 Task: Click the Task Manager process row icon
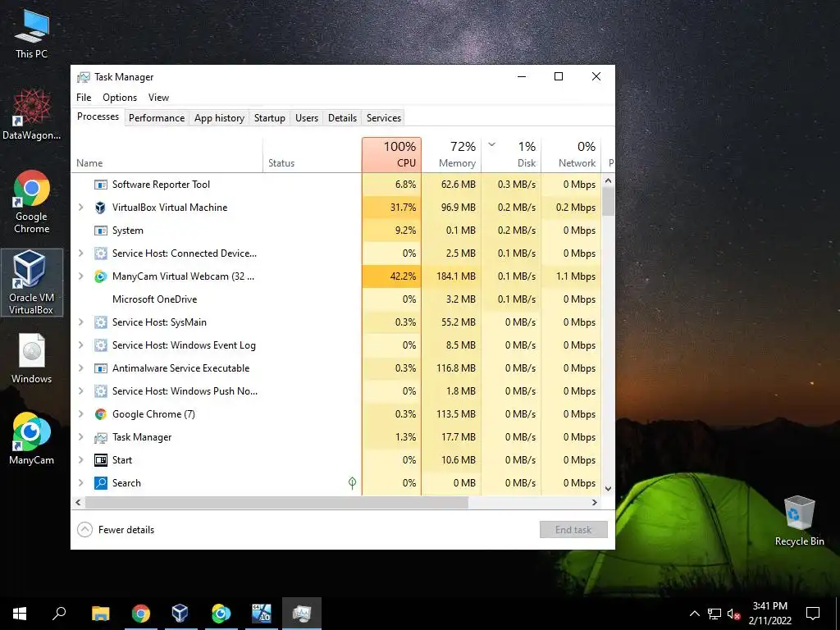tap(100, 438)
